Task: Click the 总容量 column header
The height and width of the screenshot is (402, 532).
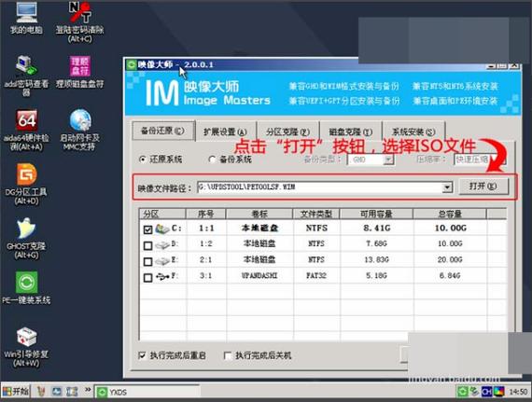Action: (450, 214)
